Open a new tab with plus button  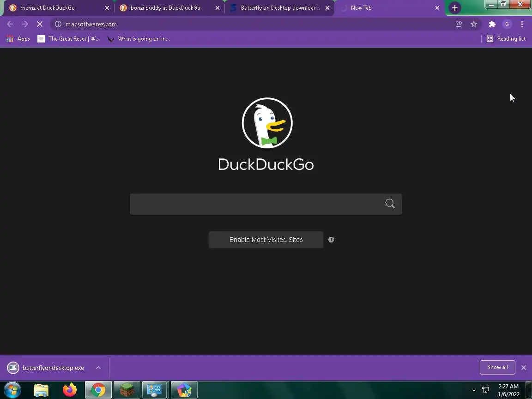pos(454,8)
